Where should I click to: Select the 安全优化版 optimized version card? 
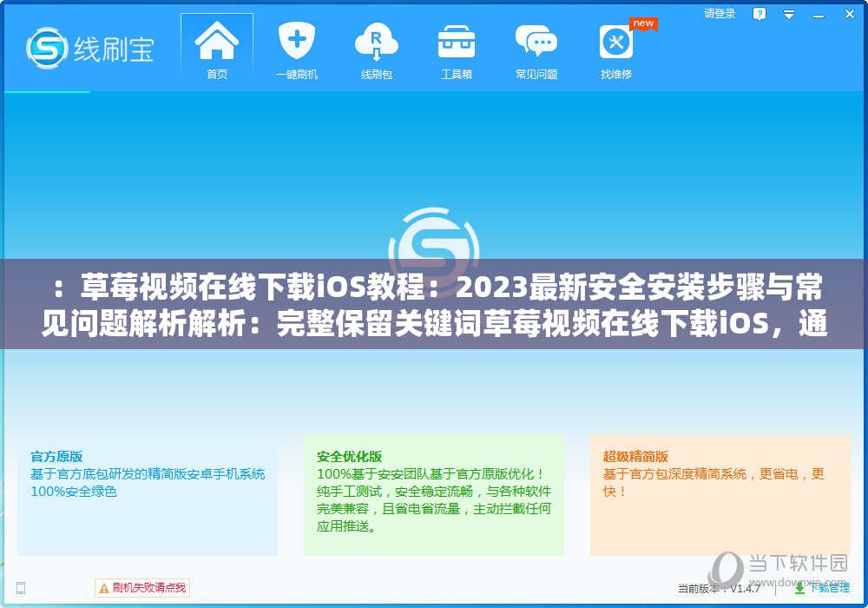432,495
